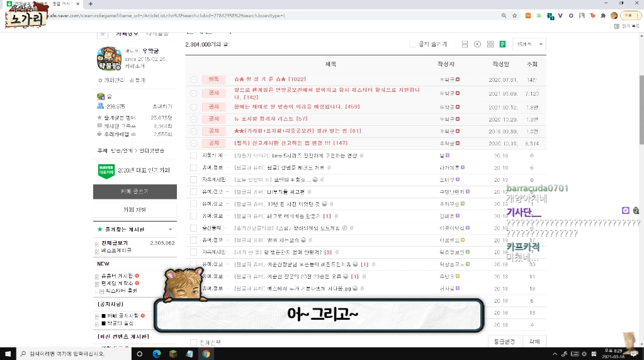Click the Chrome profile avatar
The height and width of the screenshot is (360, 644).
614,16
